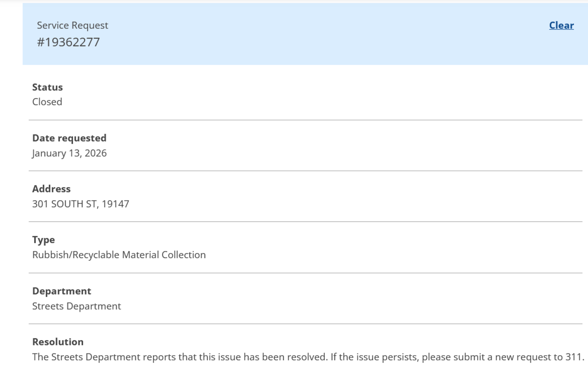Screen dimensions: 588x389
Task: Select the request number #19362277
Action: 68,42
